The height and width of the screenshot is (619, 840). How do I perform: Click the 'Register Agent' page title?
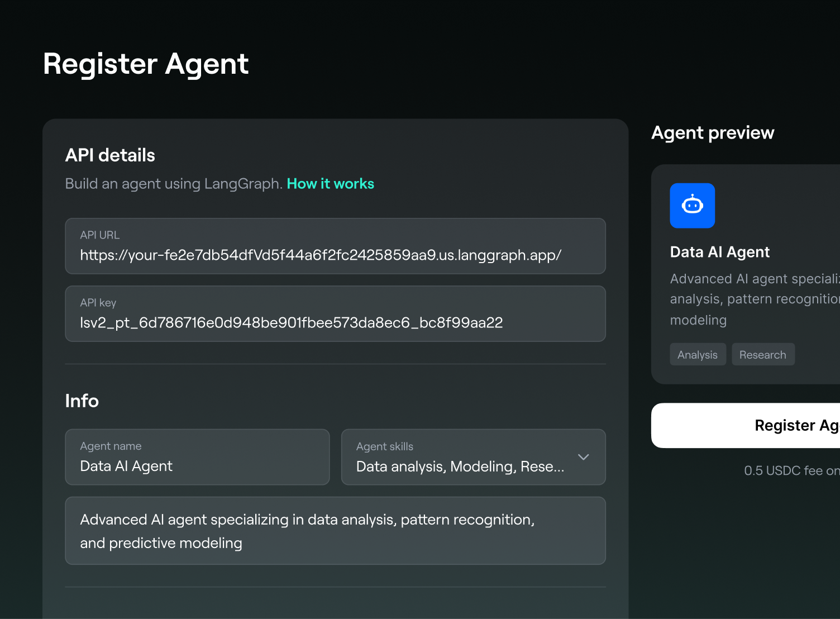click(146, 64)
